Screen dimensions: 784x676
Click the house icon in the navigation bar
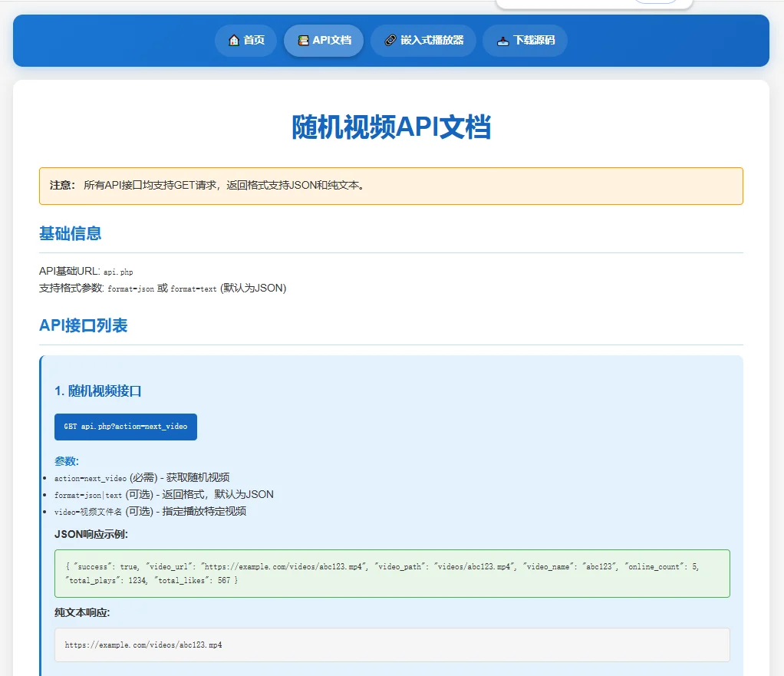234,41
